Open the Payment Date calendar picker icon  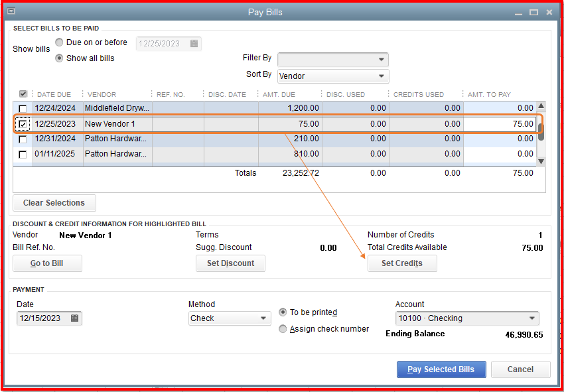(x=74, y=318)
